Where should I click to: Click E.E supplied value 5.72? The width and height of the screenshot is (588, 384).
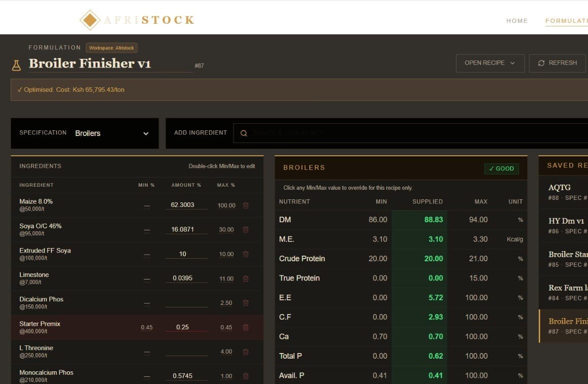tap(436, 297)
